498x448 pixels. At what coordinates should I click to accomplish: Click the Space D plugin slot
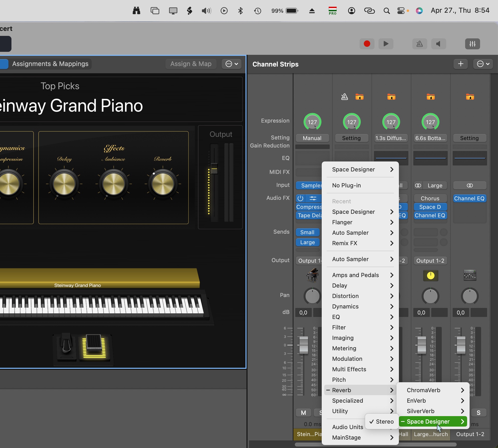pyautogui.click(x=430, y=207)
